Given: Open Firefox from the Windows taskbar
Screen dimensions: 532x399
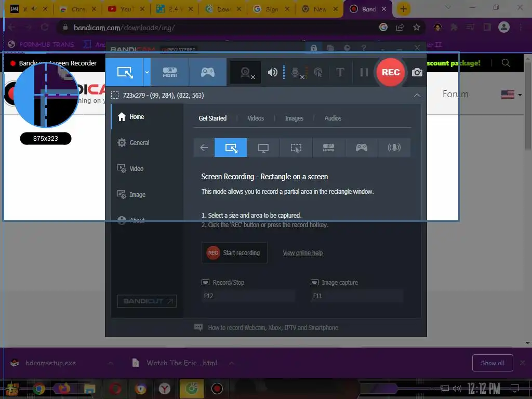Looking at the screenshot, I should point(64,389).
